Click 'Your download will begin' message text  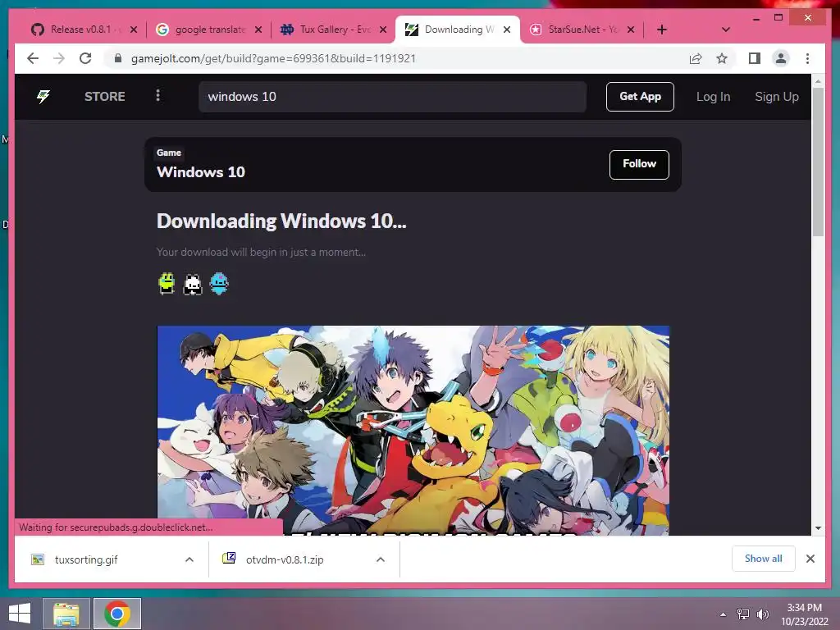point(261,252)
